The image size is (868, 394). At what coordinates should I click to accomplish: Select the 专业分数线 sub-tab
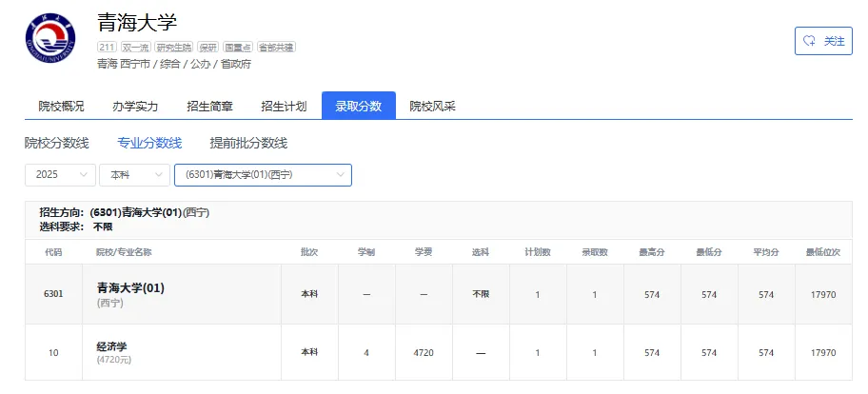pyautogui.click(x=149, y=144)
